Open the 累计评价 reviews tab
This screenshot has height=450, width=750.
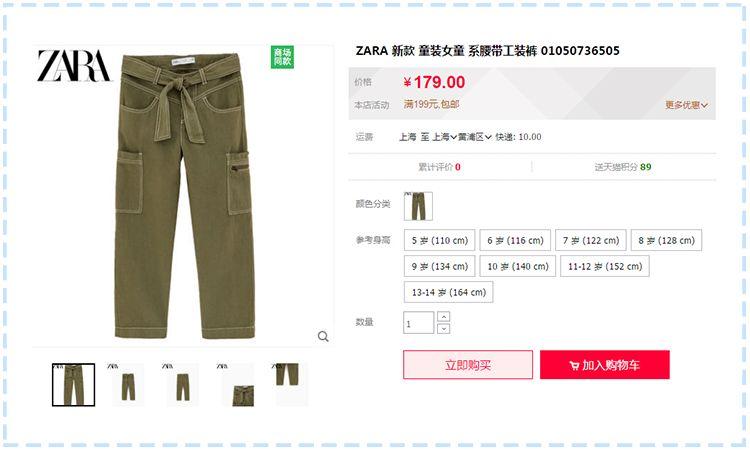coord(439,167)
